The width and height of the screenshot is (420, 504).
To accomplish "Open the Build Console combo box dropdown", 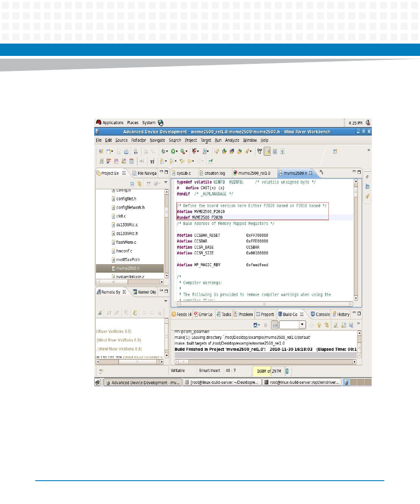I will pyautogui.click(x=302, y=325).
